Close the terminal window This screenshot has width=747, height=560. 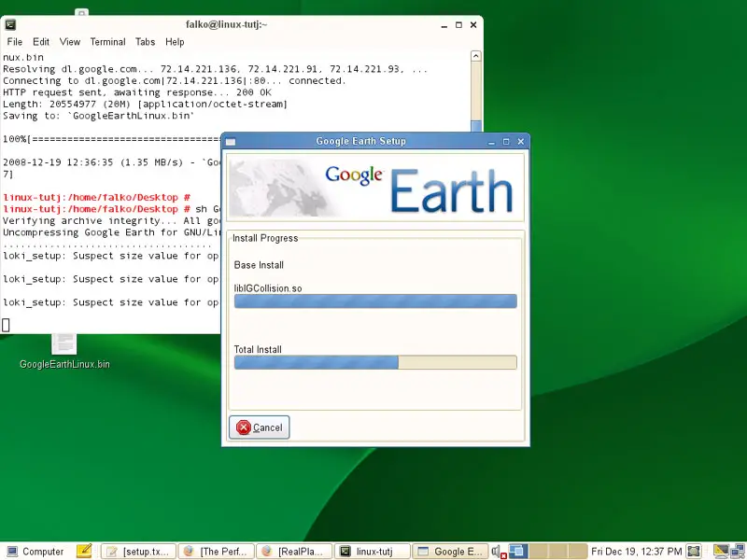pyautogui.click(x=473, y=25)
